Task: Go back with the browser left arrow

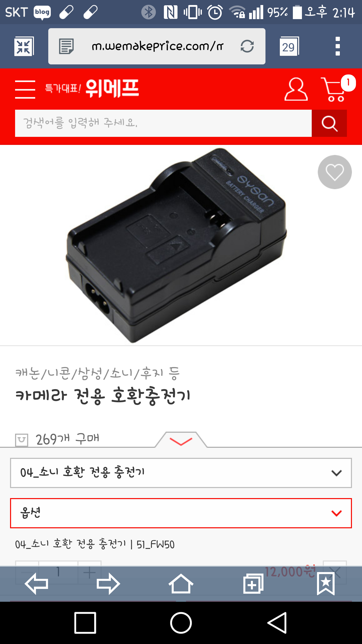Action: 36,584
